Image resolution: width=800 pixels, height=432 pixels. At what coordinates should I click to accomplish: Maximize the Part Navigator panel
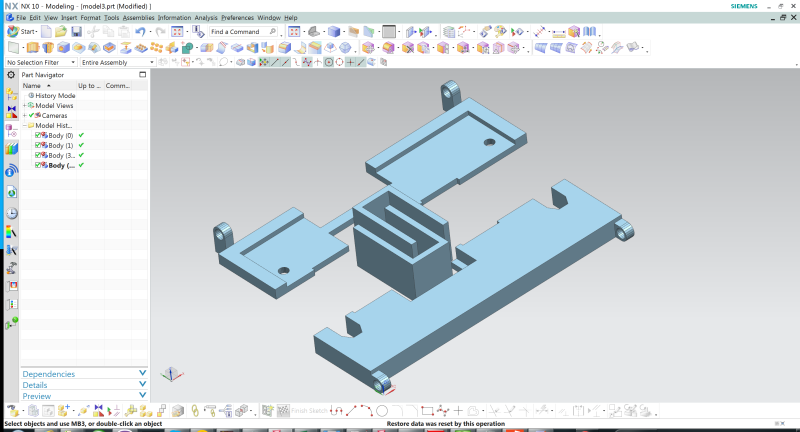[x=142, y=74]
